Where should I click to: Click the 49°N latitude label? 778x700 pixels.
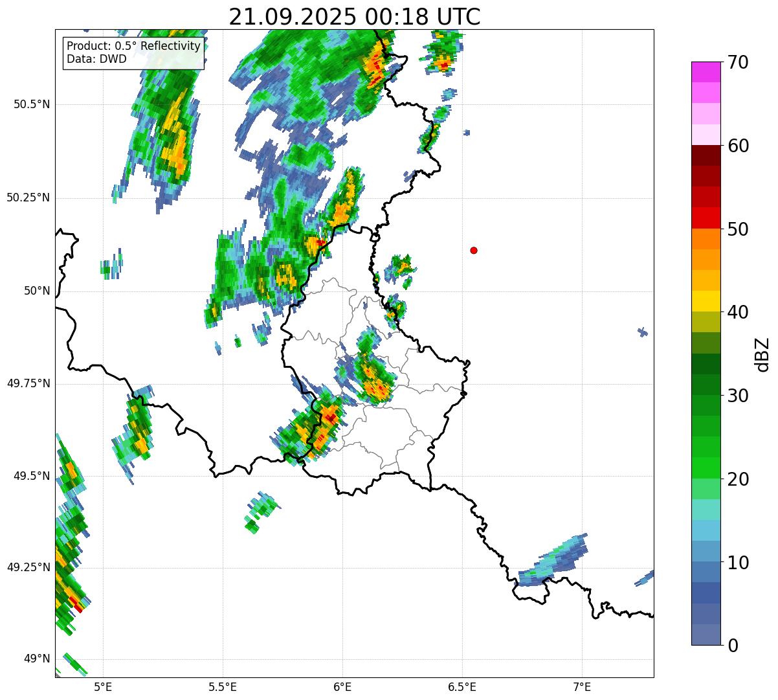tap(37, 659)
